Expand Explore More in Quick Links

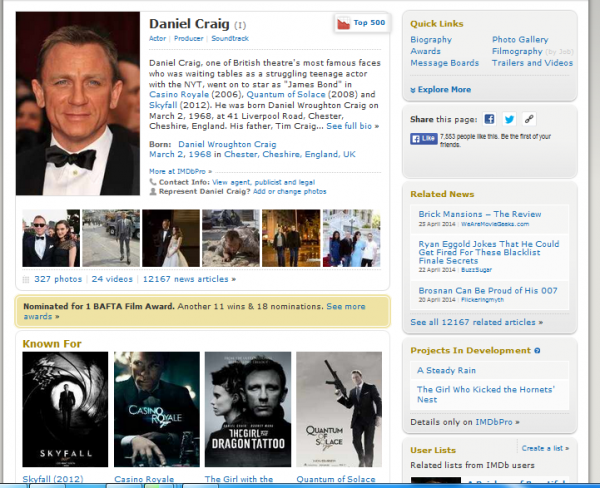pos(440,90)
